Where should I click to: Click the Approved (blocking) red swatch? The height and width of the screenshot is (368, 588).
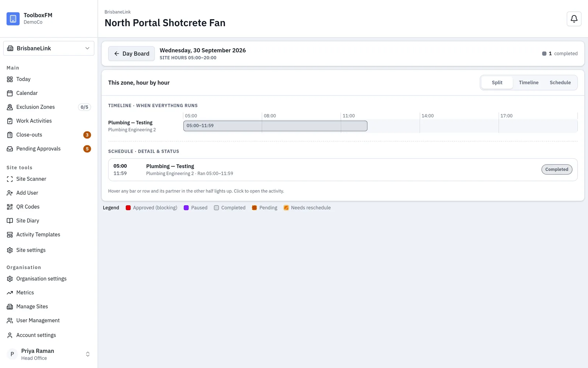coord(128,208)
